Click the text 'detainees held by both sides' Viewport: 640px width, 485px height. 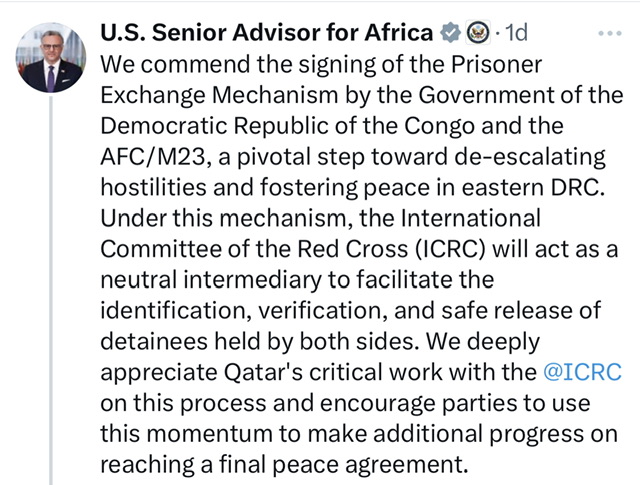[x=260, y=341]
